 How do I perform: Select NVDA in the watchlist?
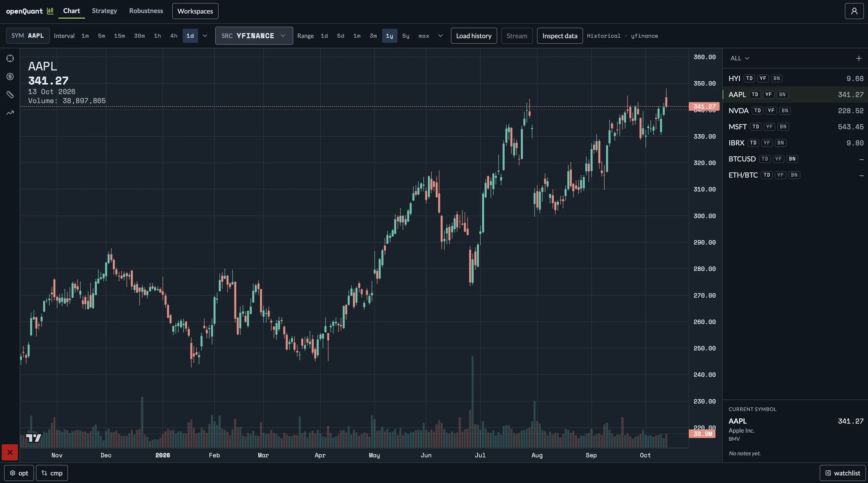(795, 110)
